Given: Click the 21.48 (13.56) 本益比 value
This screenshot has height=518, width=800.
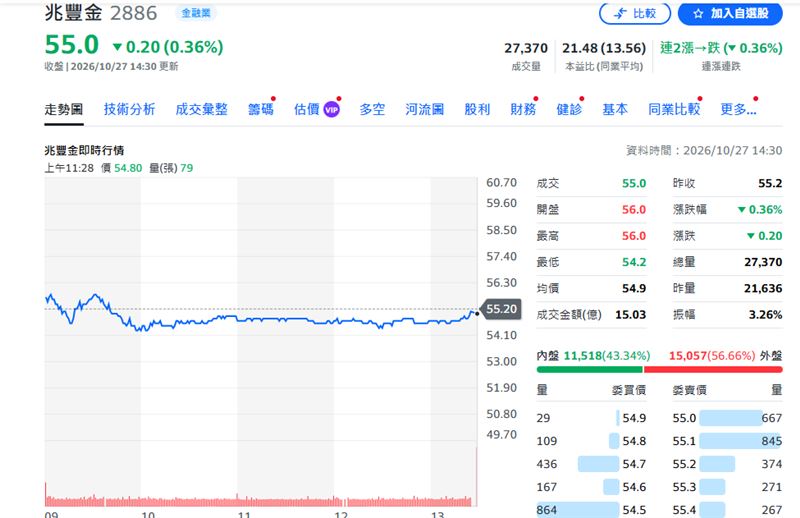Looking at the screenshot, I should pos(604,48).
